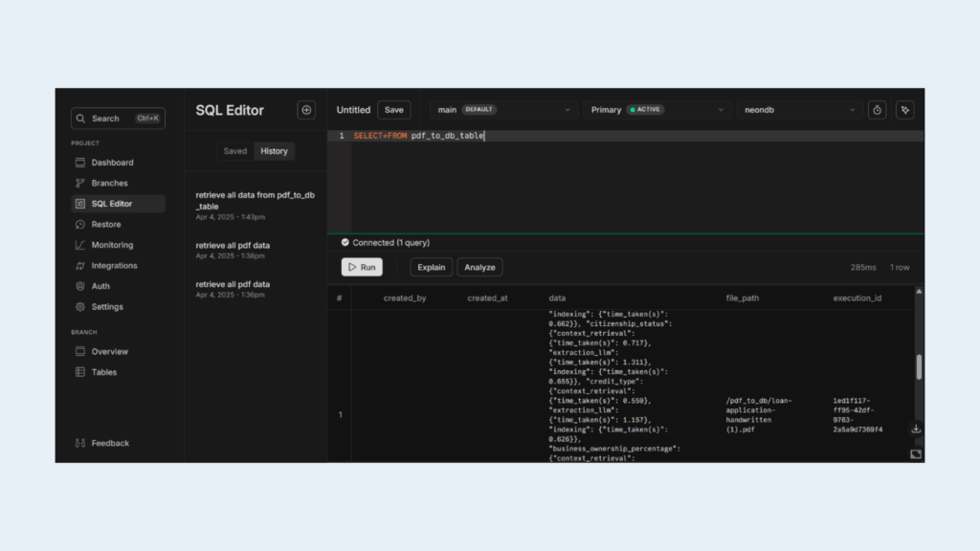Select the History tab
Screen dimensions: 980x551
point(274,151)
